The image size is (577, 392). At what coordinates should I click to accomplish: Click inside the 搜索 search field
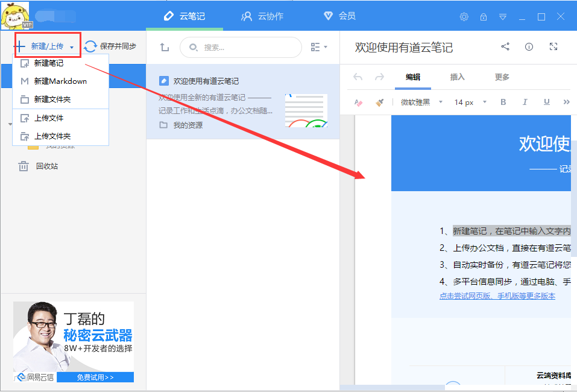pos(241,46)
